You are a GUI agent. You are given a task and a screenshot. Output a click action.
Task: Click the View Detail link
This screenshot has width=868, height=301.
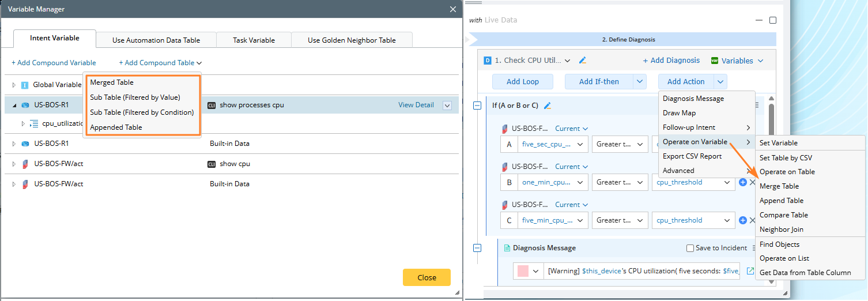click(x=416, y=105)
